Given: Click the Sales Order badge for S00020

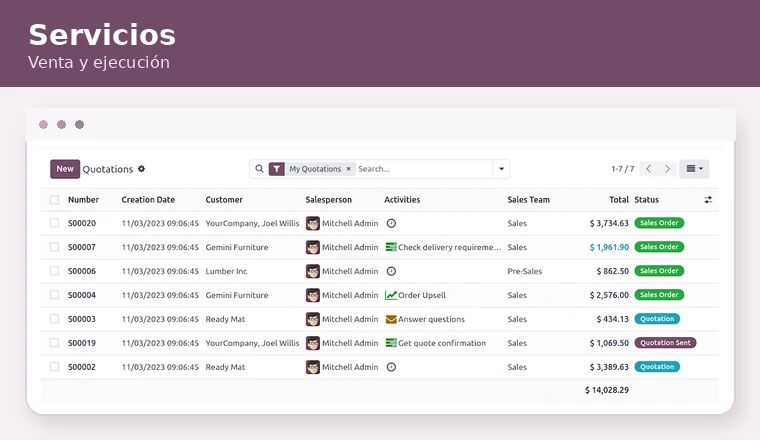Looking at the screenshot, I should tap(659, 223).
